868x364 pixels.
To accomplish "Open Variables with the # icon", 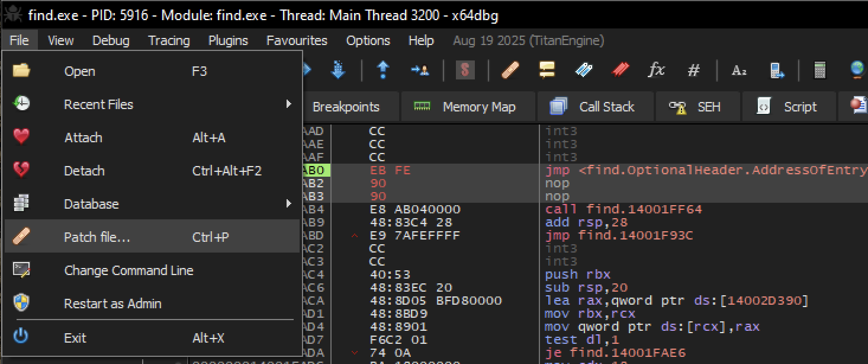I will [693, 71].
